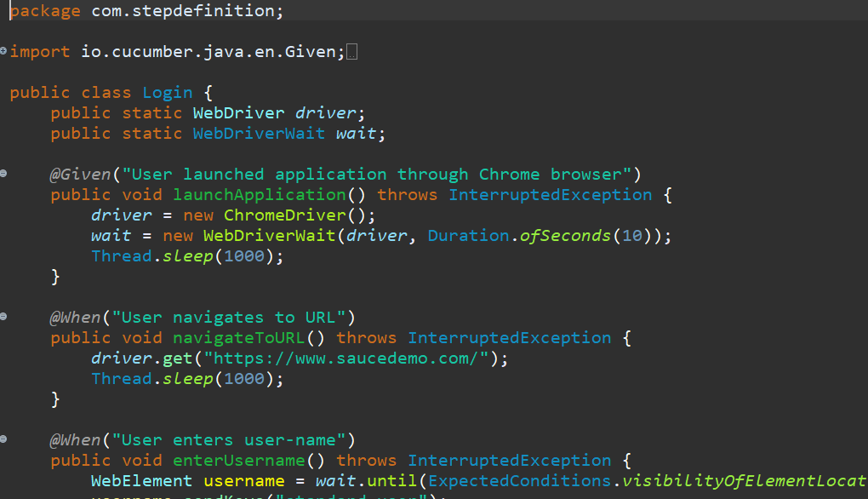
Task: Click the WebElement username variable
Action: (x=243, y=481)
